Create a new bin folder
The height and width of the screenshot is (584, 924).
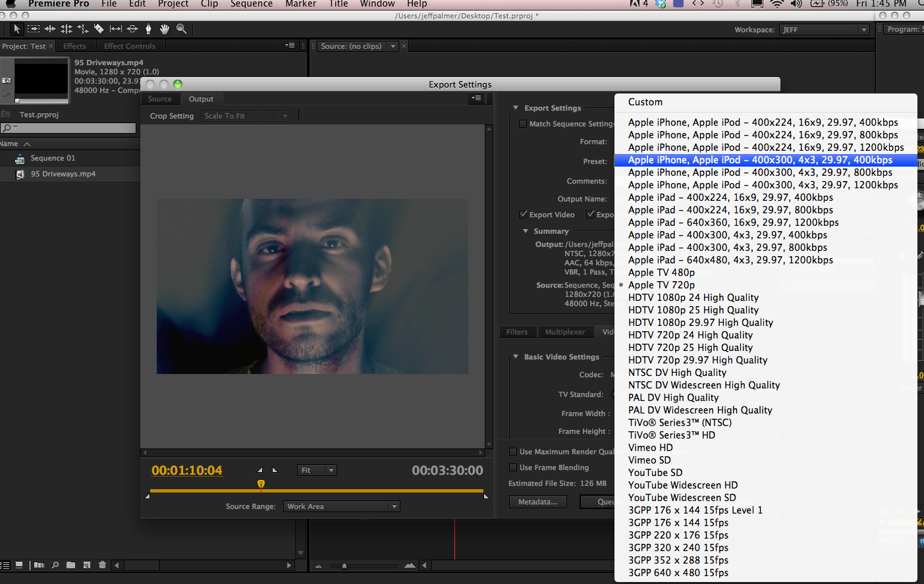click(70, 565)
